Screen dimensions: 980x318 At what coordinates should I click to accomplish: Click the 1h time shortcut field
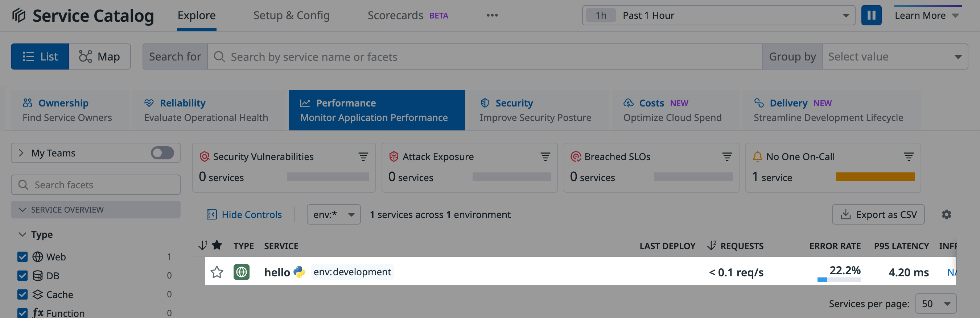(601, 16)
